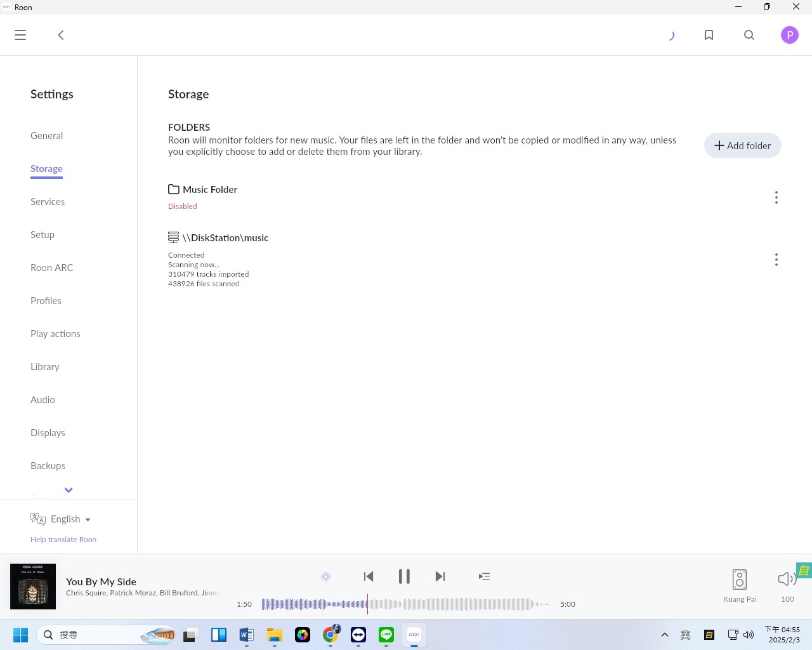Open Backups settings
The width and height of the screenshot is (812, 650).
point(48,465)
